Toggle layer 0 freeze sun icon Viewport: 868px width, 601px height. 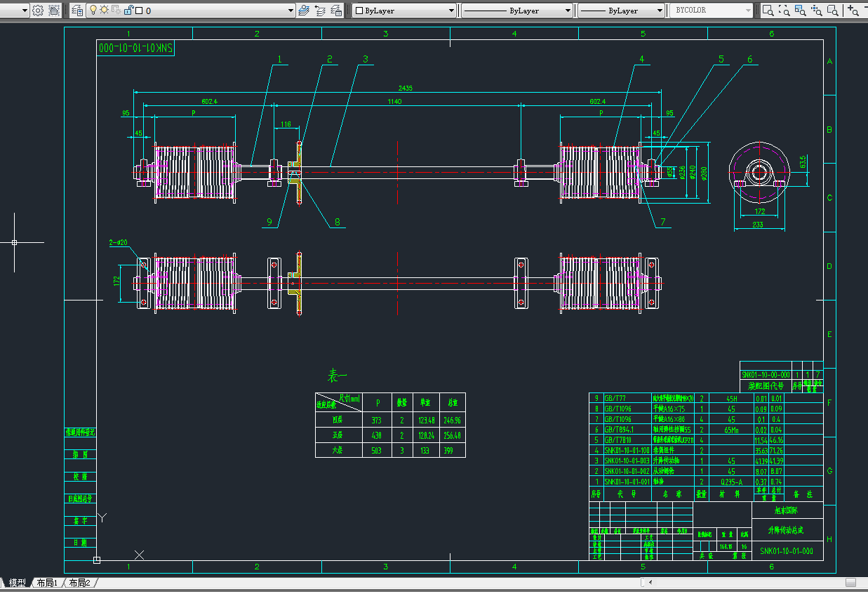104,11
